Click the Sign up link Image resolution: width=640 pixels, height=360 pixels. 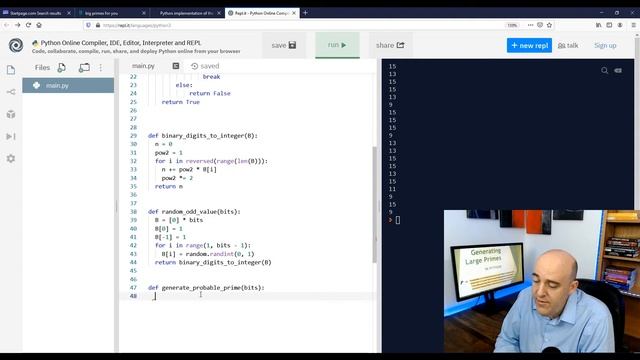point(605,45)
